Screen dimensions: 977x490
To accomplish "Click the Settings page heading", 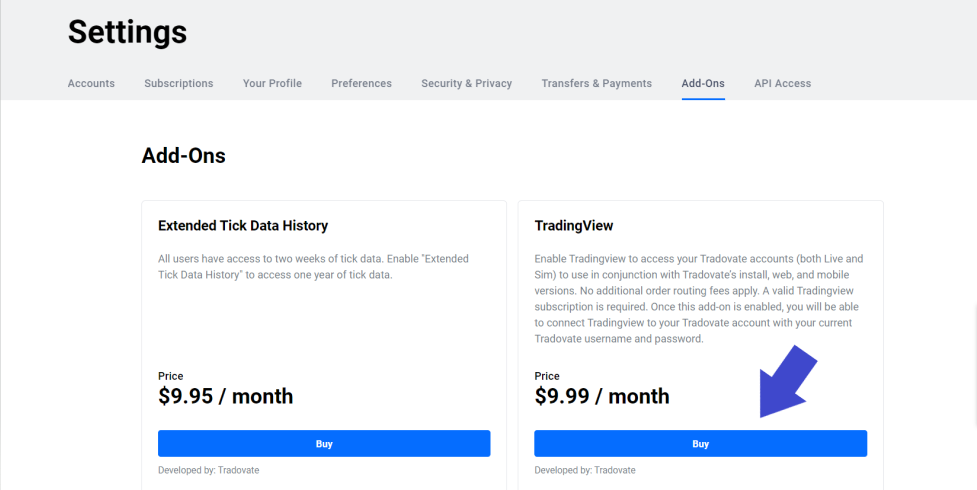I will tap(127, 32).
